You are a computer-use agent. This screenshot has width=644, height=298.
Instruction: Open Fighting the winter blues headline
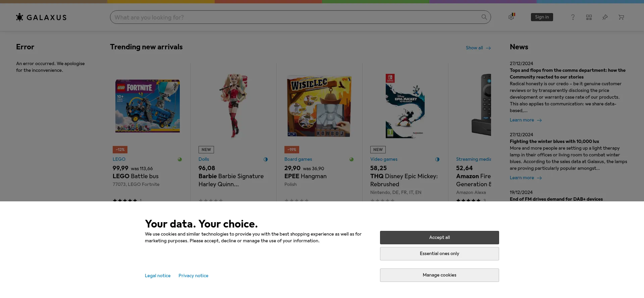click(554, 142)
